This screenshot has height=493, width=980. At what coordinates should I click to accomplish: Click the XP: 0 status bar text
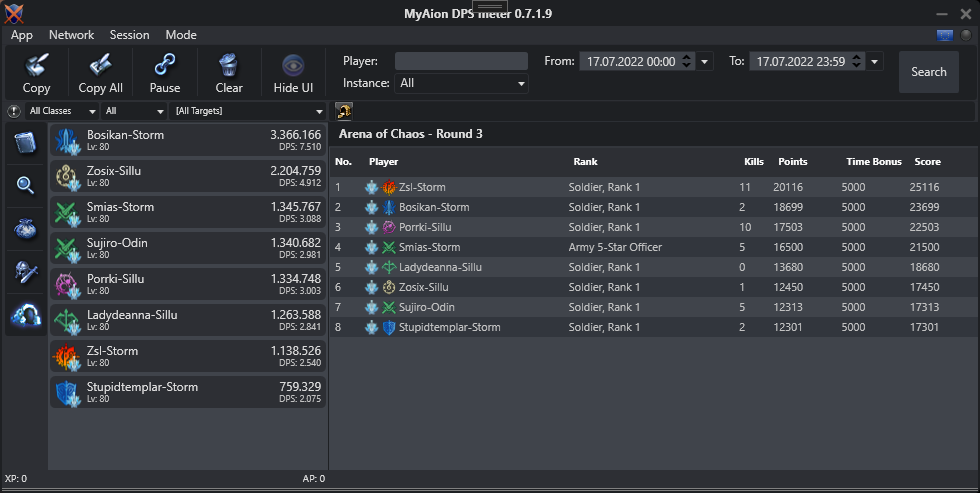[16, 479]
